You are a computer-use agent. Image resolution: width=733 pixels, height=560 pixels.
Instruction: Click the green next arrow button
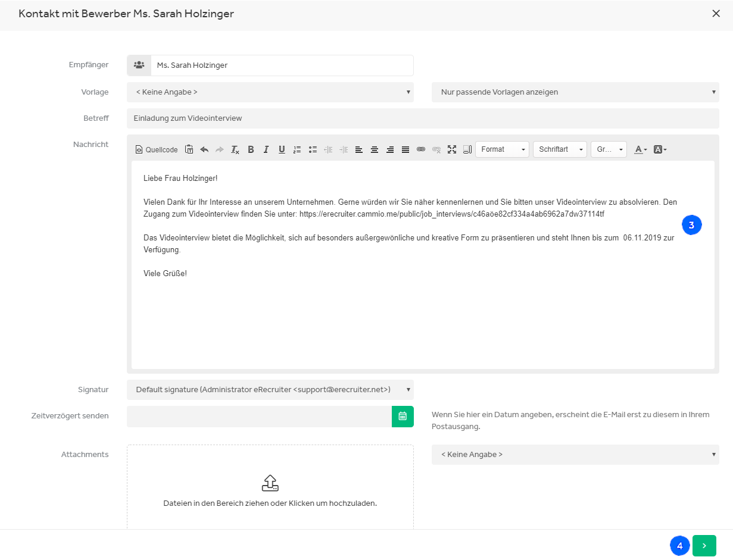pyautogui.click(x=704, y=546)
